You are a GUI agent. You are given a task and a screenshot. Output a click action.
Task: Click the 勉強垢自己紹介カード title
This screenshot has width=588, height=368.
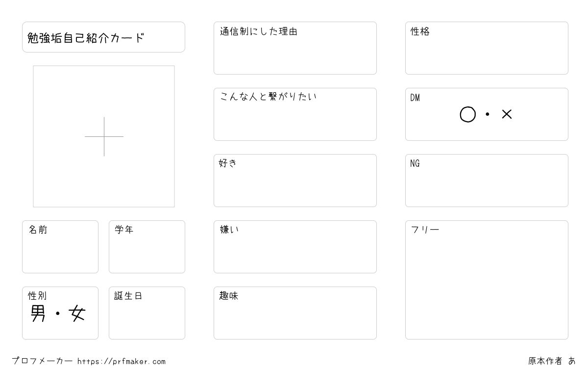point(86,38)
